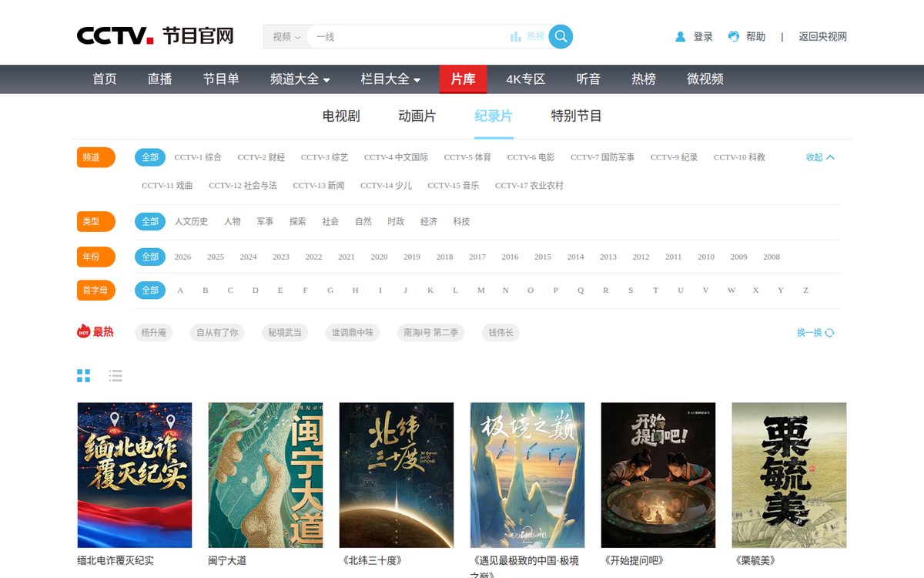Click hot tag 钱伟长
This screenshot has height=578, width=924.
pos(500,333)
